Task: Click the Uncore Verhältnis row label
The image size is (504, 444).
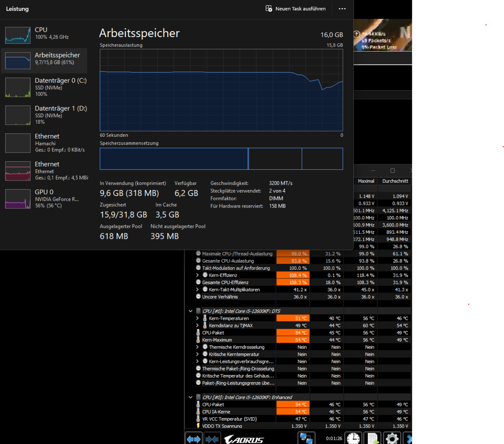Action: [x=220, y=297]
